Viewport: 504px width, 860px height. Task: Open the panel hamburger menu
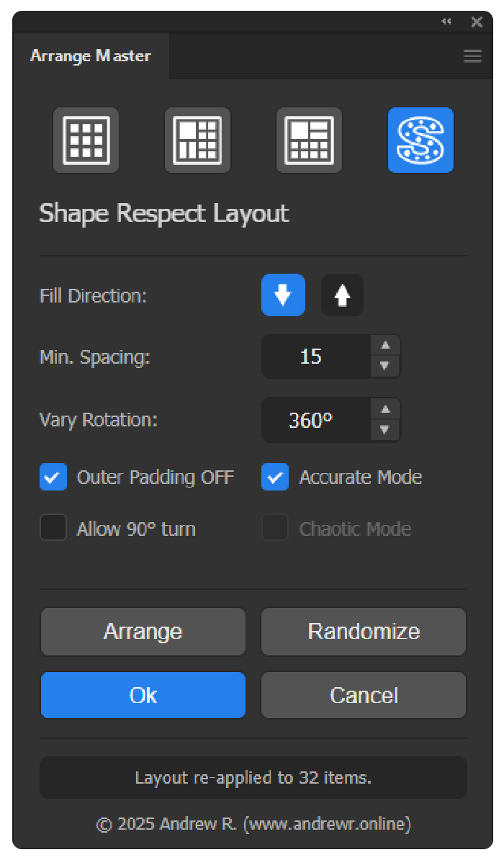pyautogui.click(x=472, y=56)
